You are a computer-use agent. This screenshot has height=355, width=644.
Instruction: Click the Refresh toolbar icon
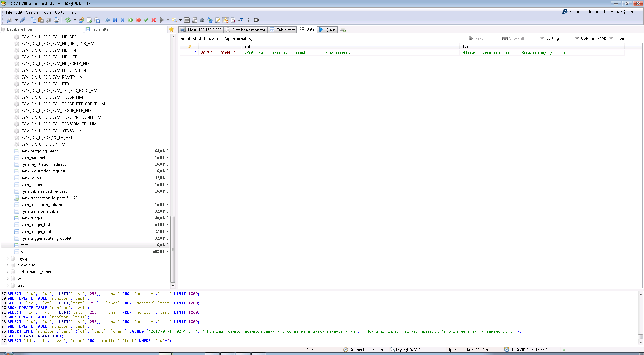click(68, 20)
